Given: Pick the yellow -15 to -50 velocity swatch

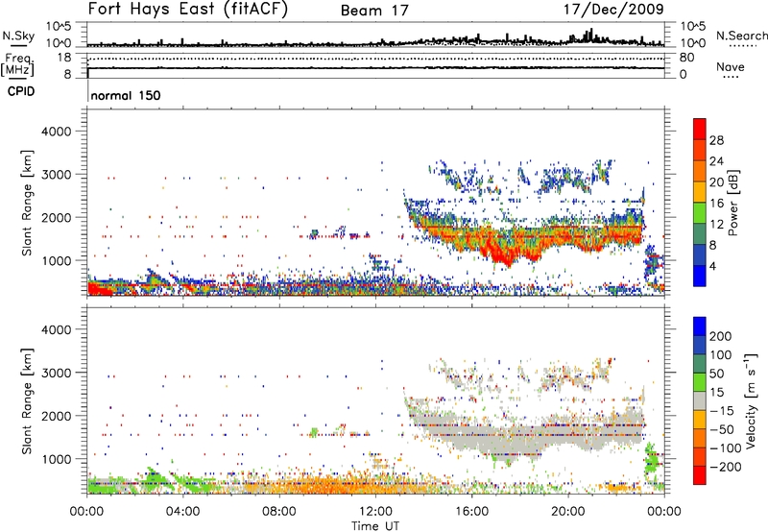Looking at the screenshot, I should click(x=700, y=420).
